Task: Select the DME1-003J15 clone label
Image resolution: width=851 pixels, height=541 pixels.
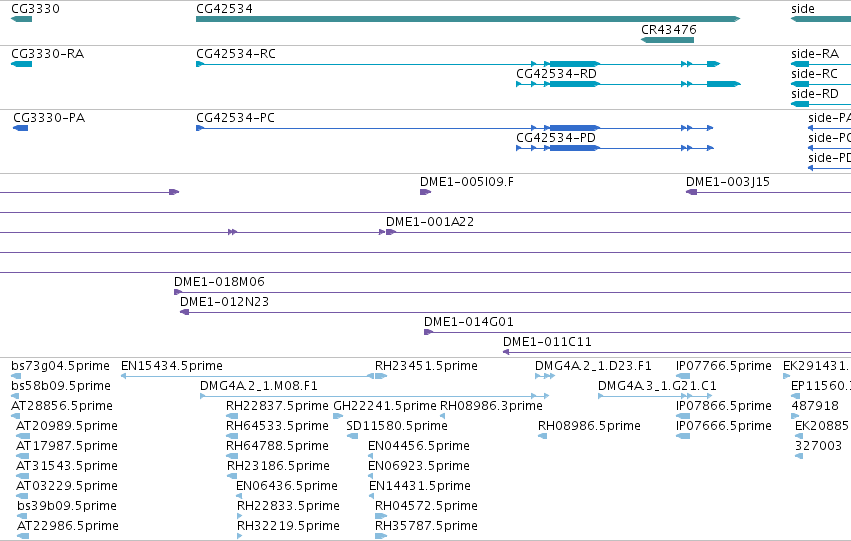Action: 728,182
